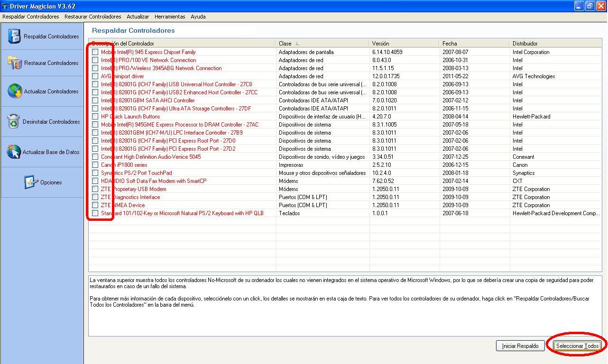
Task: Sort by the Clase column header
Action: [x=322, y=43]
